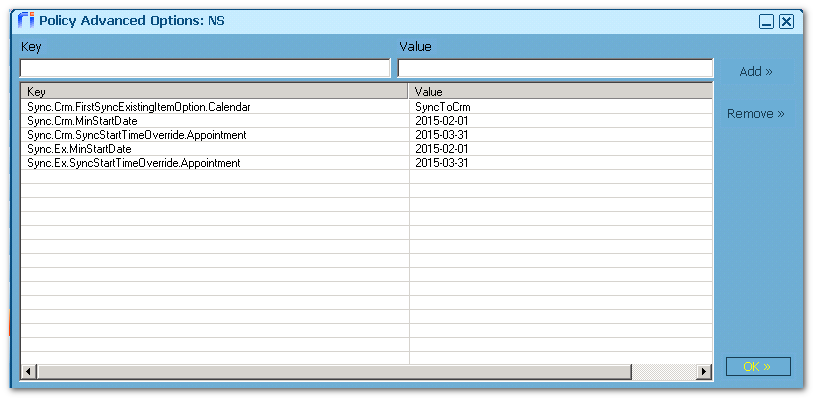Click 2015-02-01 value of Sync.Ex.MinStartDate
The image size is (813, 398).
[442, 149]
